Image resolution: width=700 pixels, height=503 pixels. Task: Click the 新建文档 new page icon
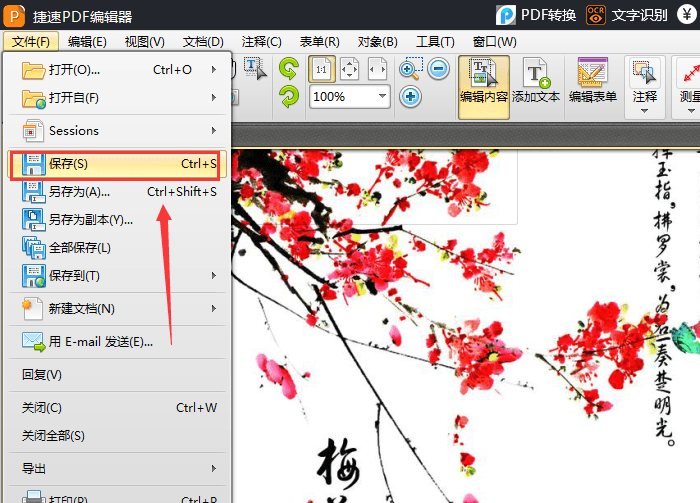[x=33, y=309]
